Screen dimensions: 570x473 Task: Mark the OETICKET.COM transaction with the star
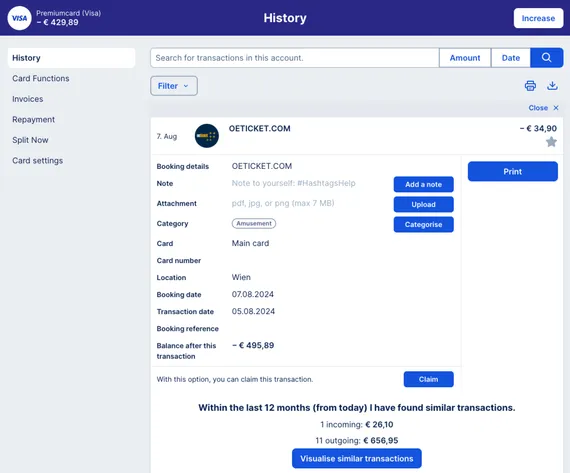(x=551, y=142)
